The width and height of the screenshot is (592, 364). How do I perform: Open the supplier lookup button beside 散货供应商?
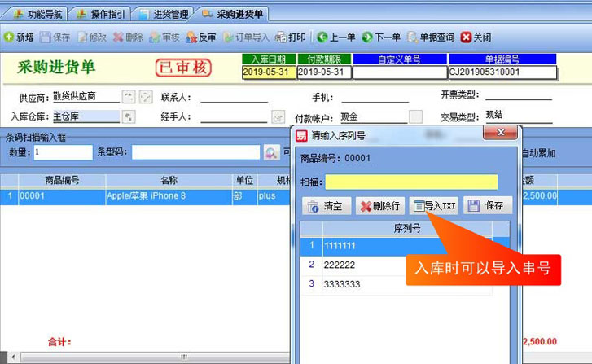pos(128,97)
